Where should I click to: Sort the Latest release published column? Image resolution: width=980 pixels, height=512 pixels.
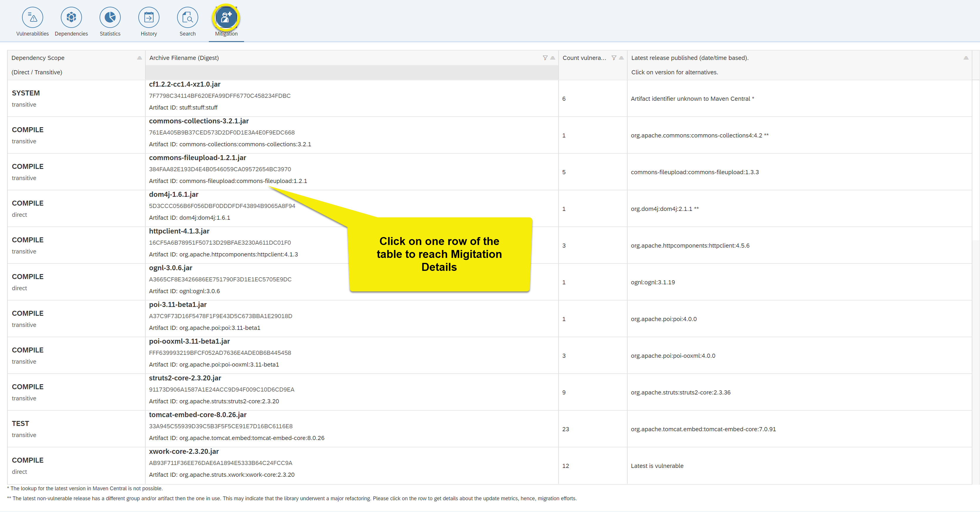(966, 58)
